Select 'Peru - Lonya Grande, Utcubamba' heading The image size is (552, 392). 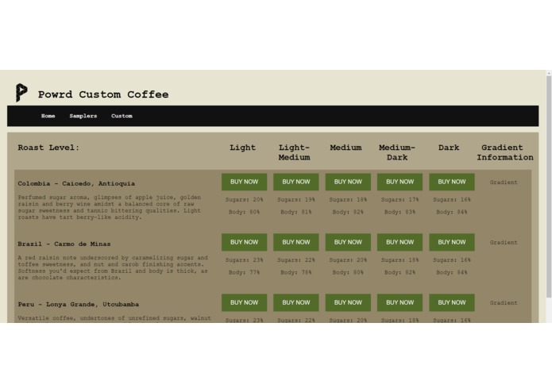79,305
